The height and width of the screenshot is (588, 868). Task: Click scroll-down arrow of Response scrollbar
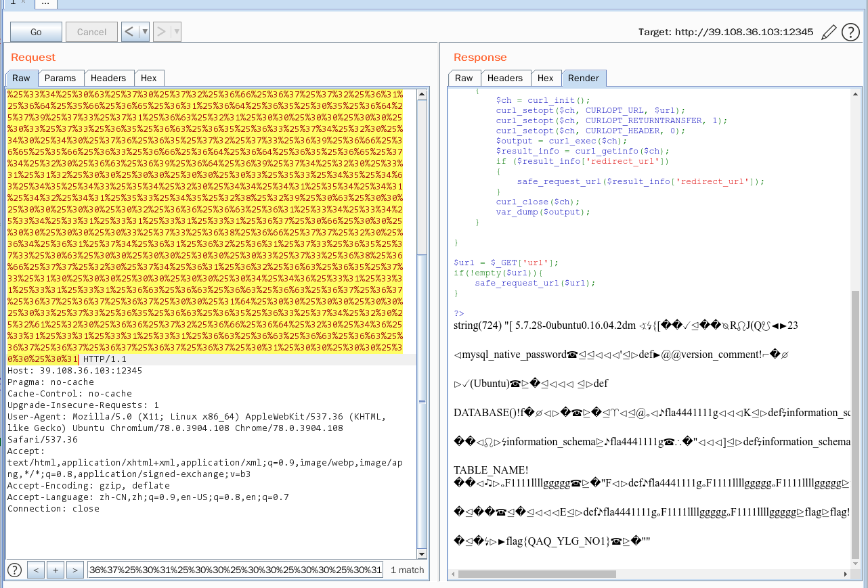point(855,564)
